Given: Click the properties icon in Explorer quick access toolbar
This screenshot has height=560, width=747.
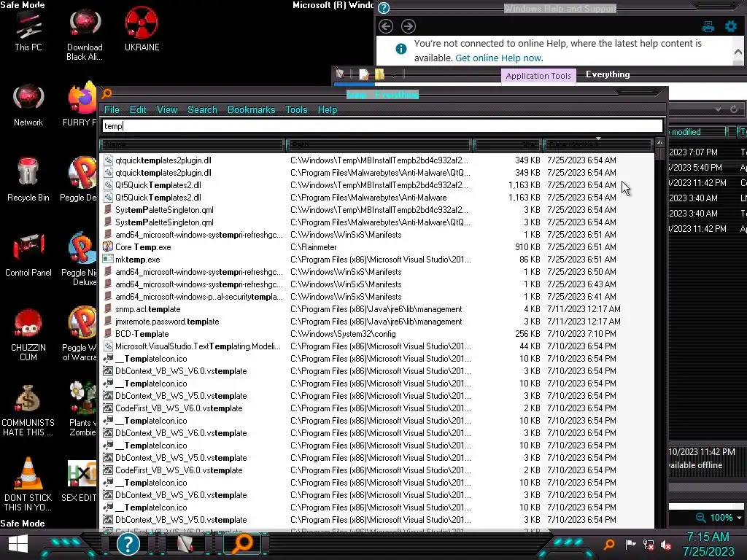Looking at the screenshot, I should click(364, 74).
